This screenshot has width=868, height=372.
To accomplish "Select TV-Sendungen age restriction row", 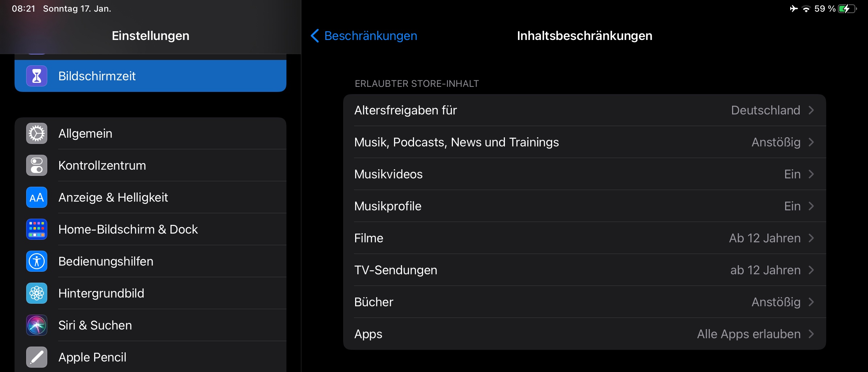I will click(x=584, y=270).
